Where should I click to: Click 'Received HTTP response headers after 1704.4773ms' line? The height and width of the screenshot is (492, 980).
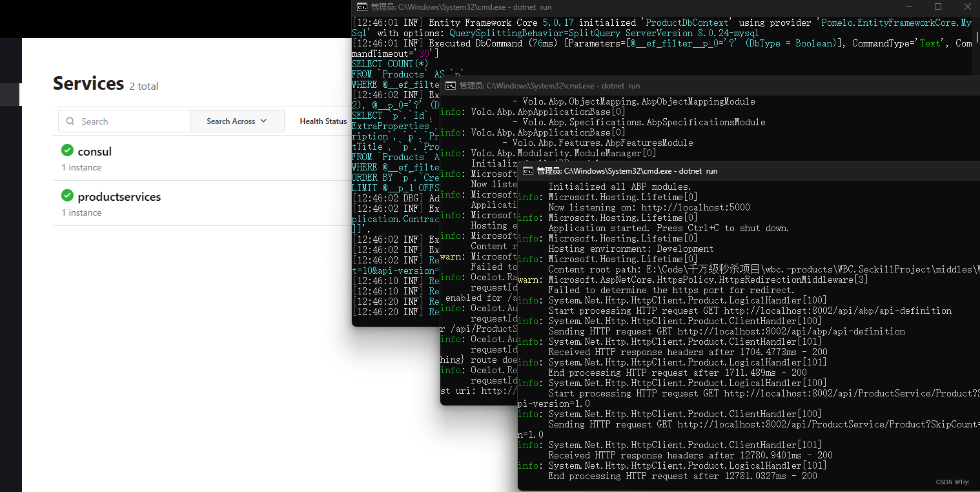[688, 352]
